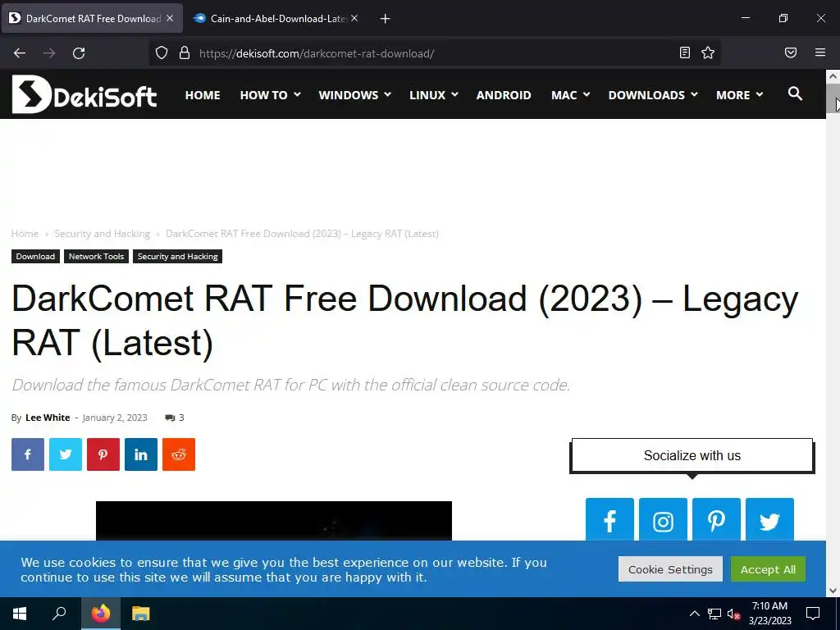840x630 pixels.
Task: Go forward with the browser forward arrow
Action: click(x=49, y=53)
